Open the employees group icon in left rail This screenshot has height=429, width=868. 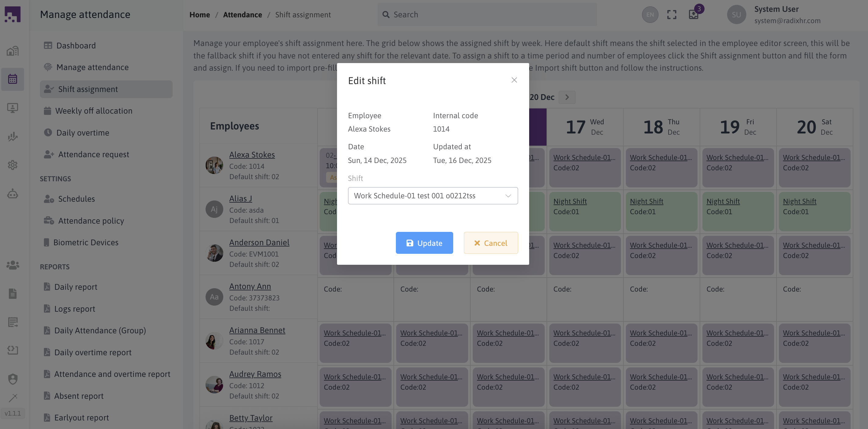pyautogui.click(x=13, y=265)
